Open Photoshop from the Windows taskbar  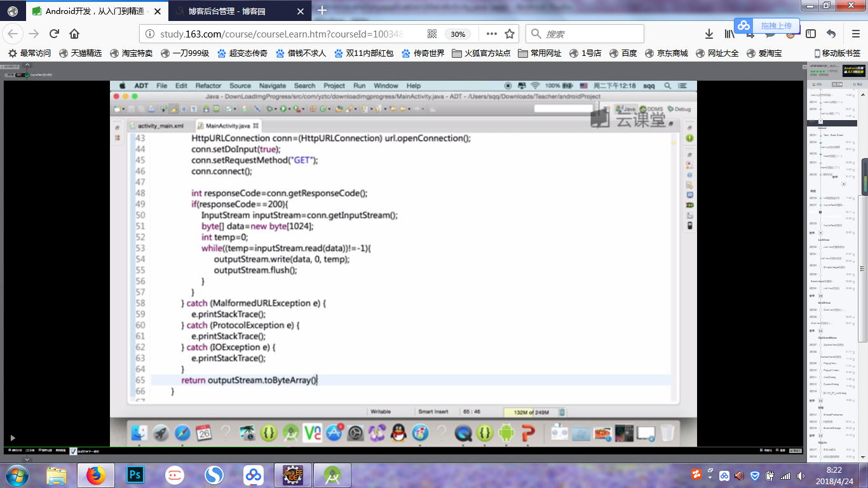pos(135,475)
